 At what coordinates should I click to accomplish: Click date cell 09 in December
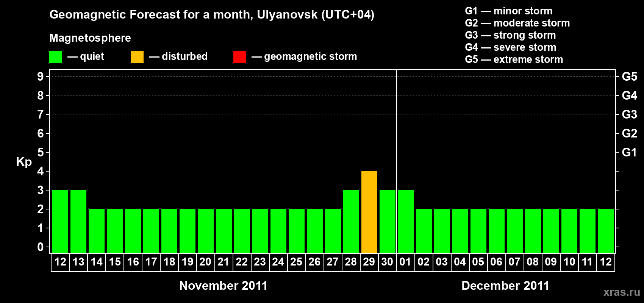point(551,262)
